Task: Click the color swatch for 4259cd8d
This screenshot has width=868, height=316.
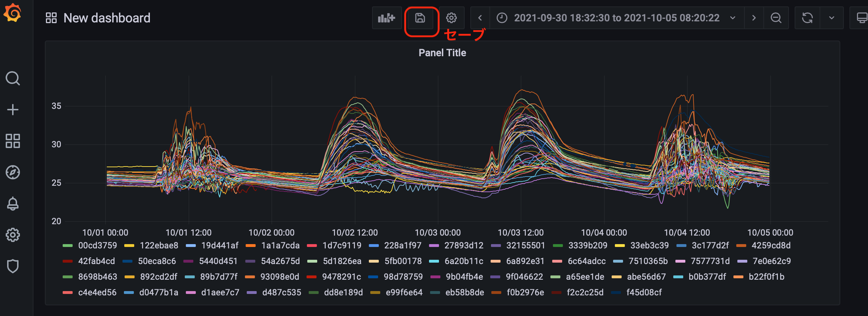Action: 741,246
